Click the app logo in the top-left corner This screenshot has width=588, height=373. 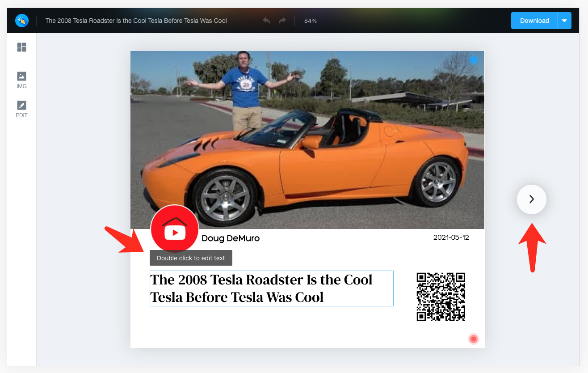tap(21, 21)
